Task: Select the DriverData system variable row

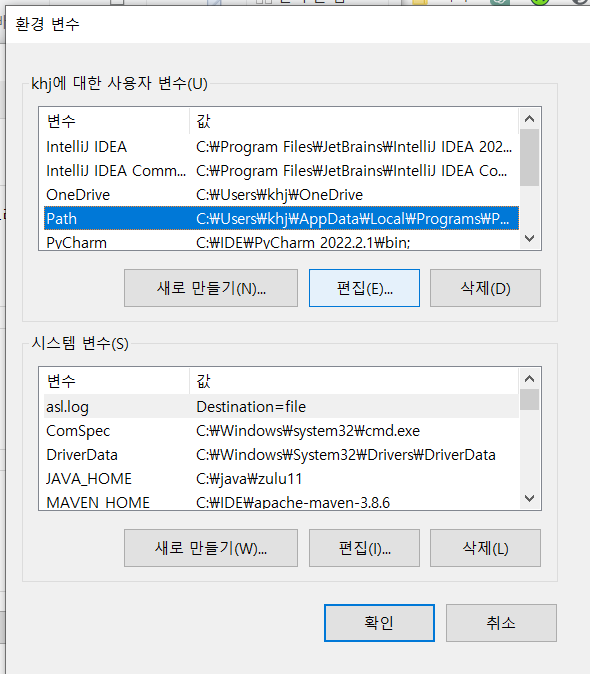Action: (281, 455)
